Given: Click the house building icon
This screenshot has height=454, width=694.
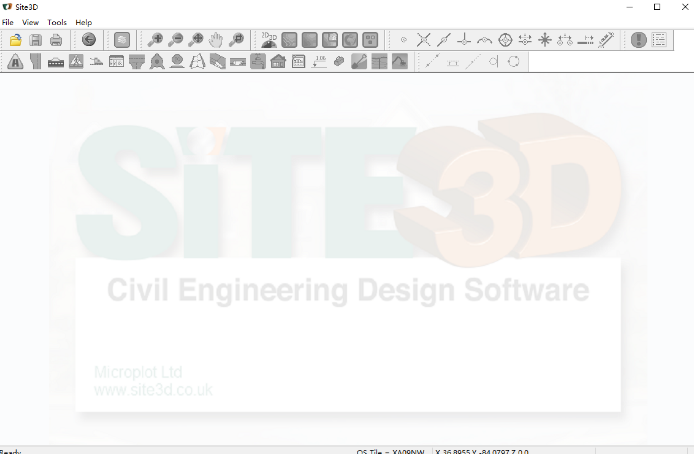Looking at the screenshot, I should 278,62.
